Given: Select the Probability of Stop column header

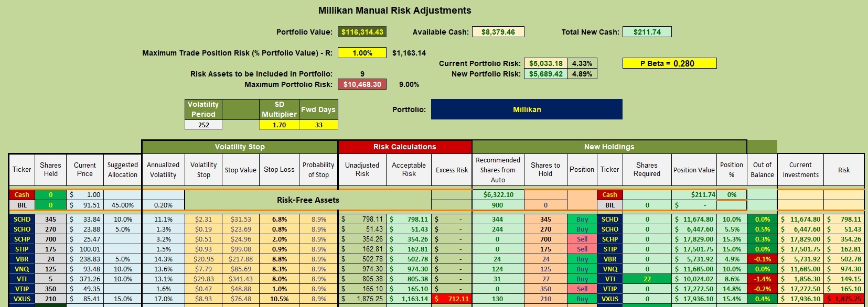Looking at the screenshot, I should [x=318, y=170].
